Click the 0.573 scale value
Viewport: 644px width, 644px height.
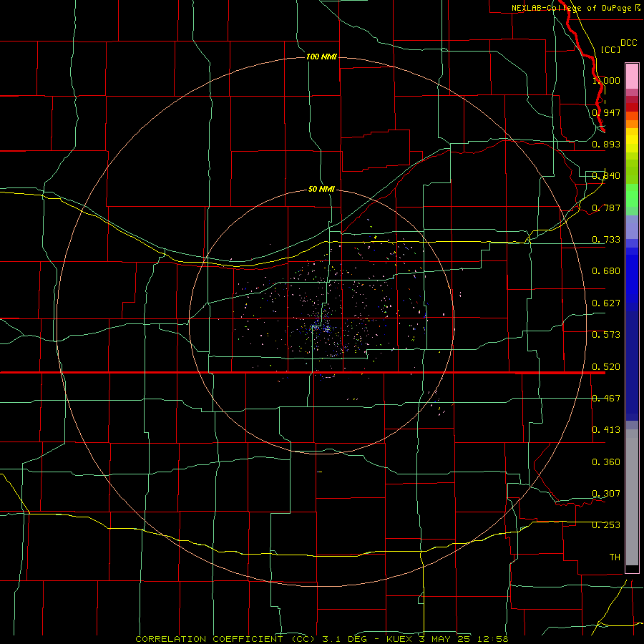pyautogui.click(x=606, y=335)
